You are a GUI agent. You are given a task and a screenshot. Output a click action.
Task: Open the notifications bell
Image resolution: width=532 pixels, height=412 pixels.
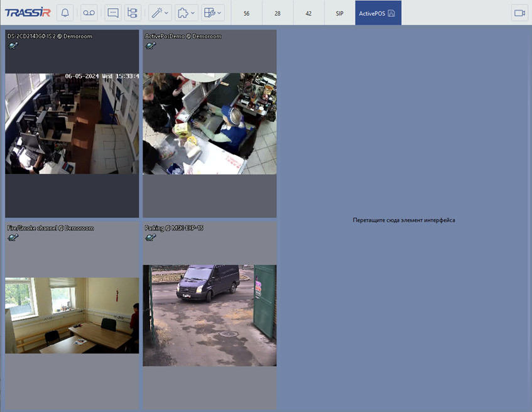coord(65,13)
